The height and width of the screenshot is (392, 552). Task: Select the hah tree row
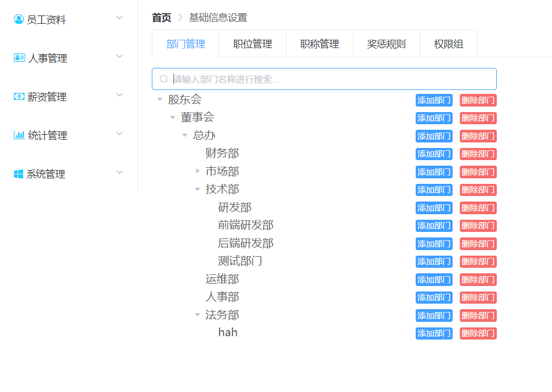pos(324,333)
